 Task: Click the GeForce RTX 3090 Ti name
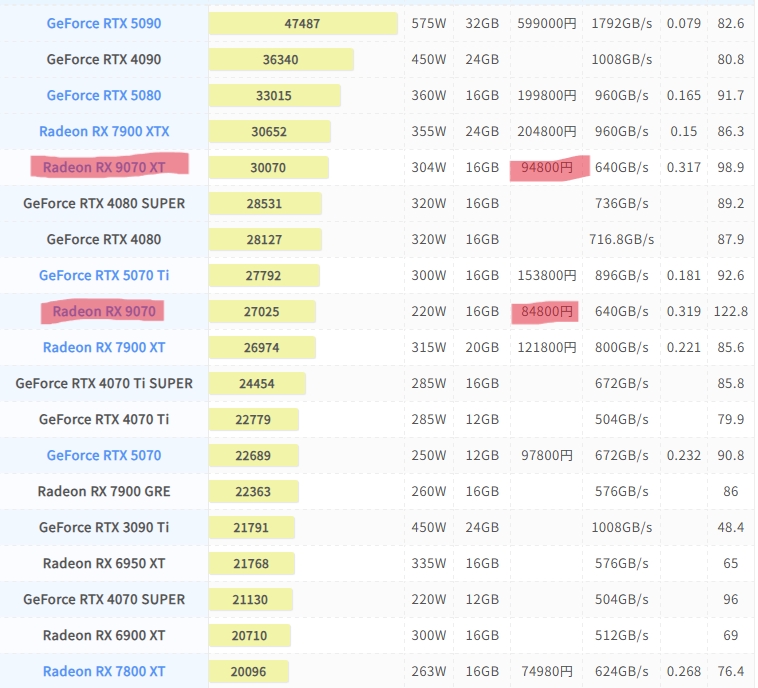104,527
